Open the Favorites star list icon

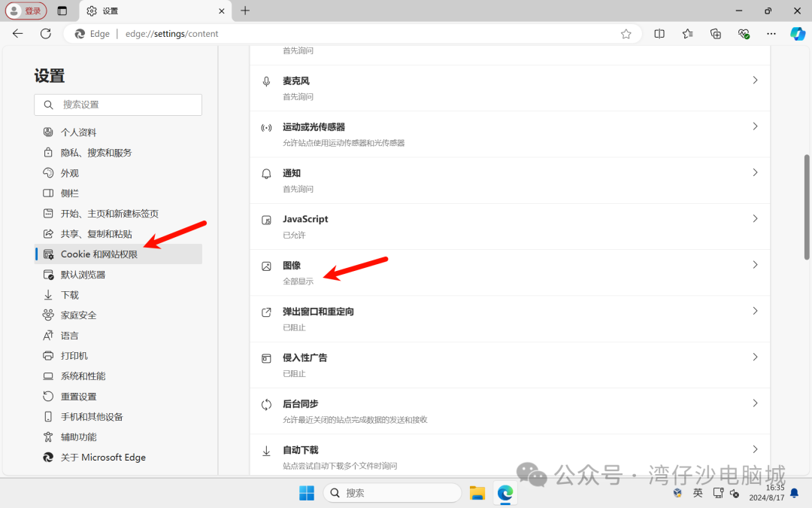tap(687, 34)
